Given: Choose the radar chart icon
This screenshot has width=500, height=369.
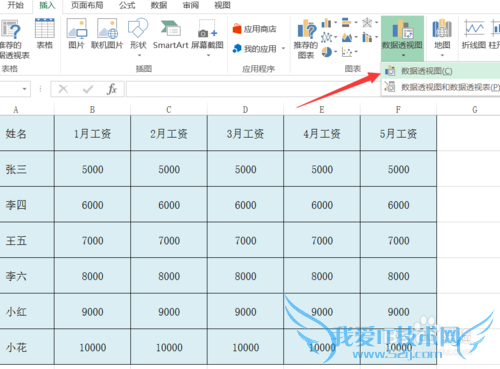Looking at the screenshot, I should tap(367, 23).
